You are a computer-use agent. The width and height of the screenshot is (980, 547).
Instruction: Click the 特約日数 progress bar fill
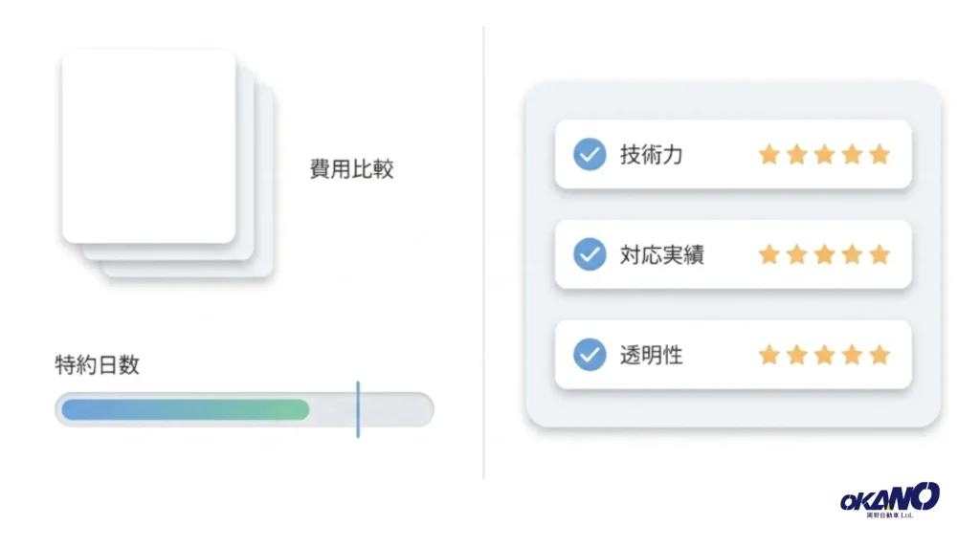(186, 409)
